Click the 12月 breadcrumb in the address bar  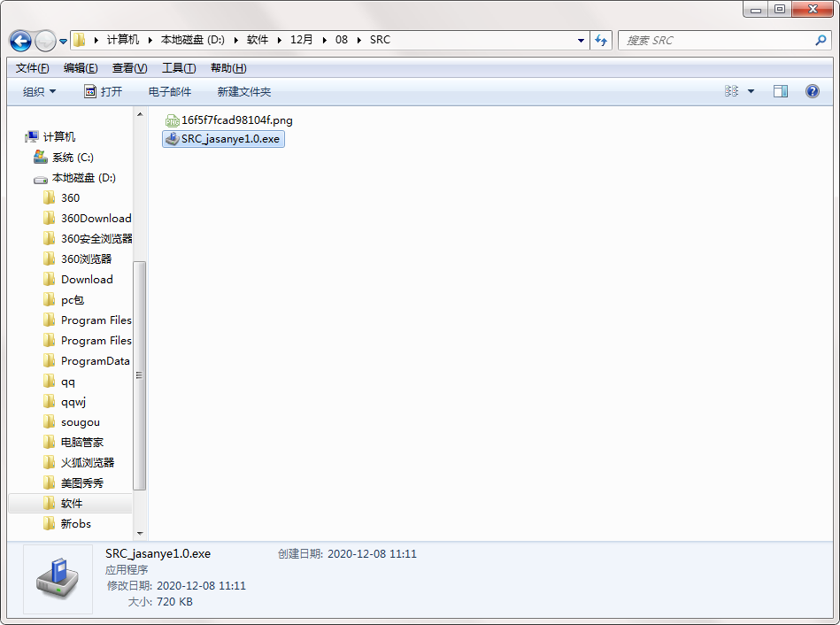pyautogui.click(x=301, y=40)
